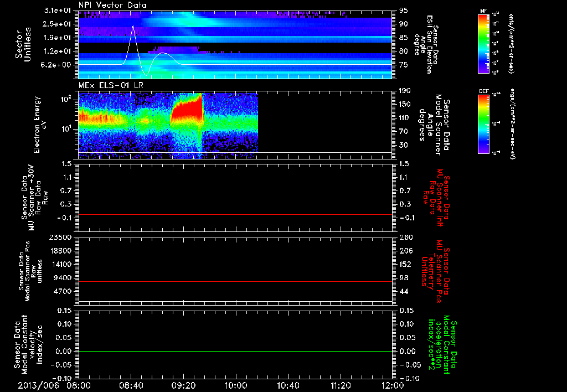Viewport: 567px width, 392px height.
Task: Click the 85 degree elevation tick label
Action: point(404,38)
